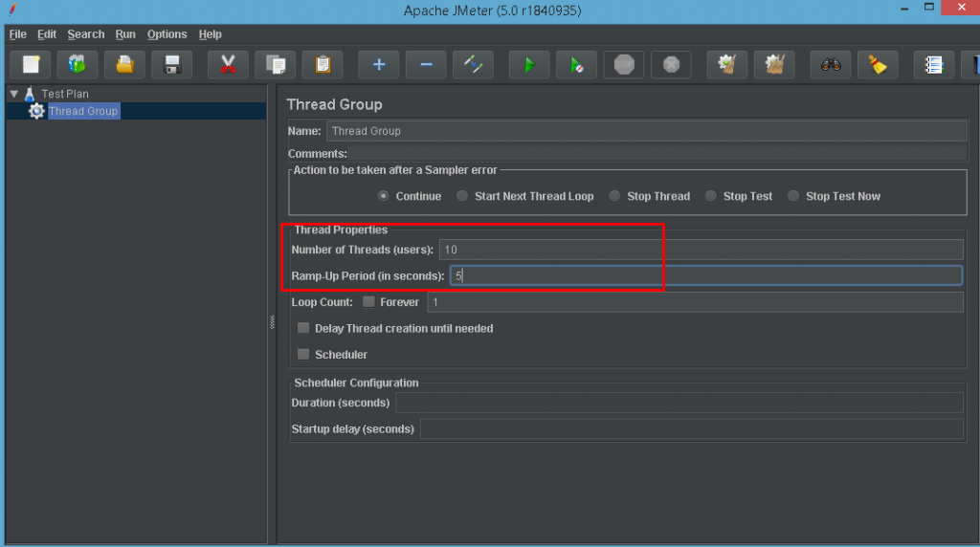Enable the Forever loop checkbox
The height and width of the screenshot is (547, 980).
click(x=368, y=301)
